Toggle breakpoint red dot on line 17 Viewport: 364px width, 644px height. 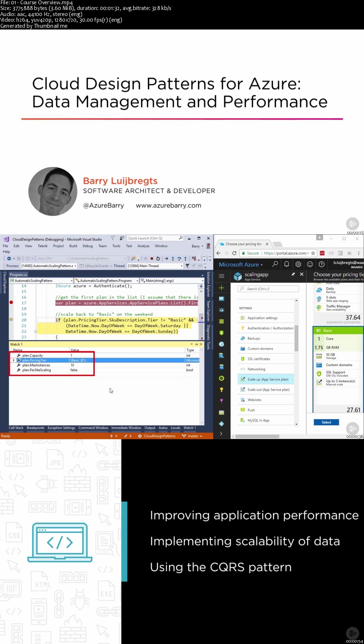(11, 303)
